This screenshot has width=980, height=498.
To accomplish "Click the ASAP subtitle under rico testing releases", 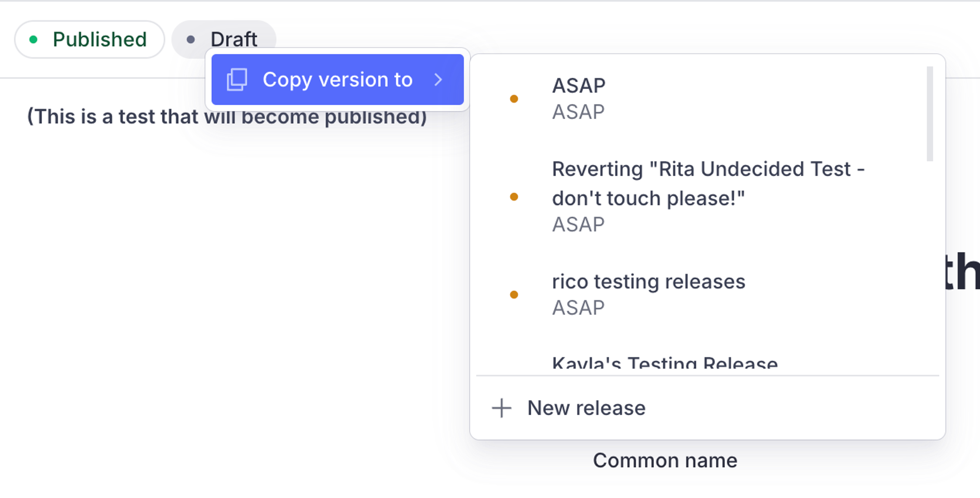I will pyautogui.click(x=578, y=308).
